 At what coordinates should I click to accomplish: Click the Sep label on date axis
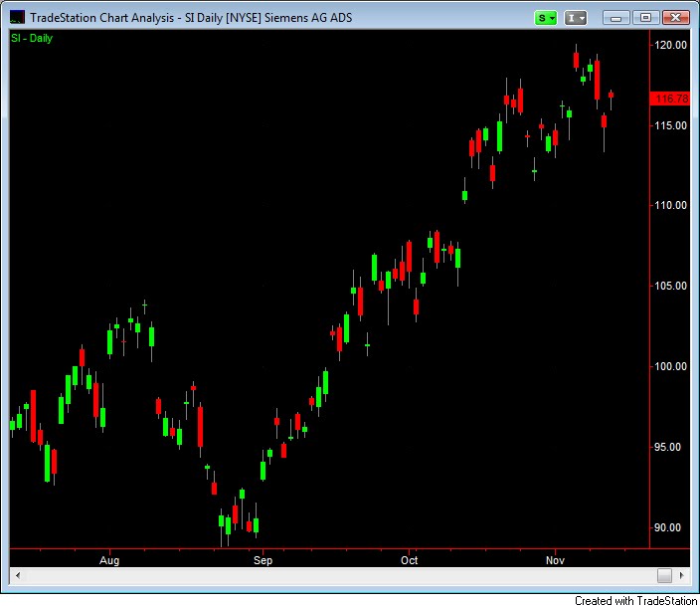(262, 560)
